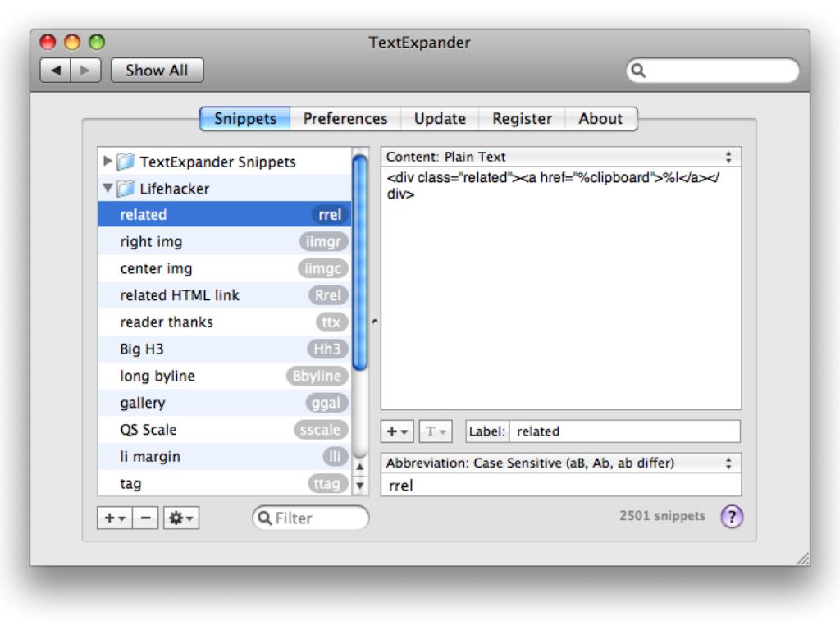Viewport: 840px width, 630px height.
Task: Select the 'right img' snippet
Action: pos(225,242)
